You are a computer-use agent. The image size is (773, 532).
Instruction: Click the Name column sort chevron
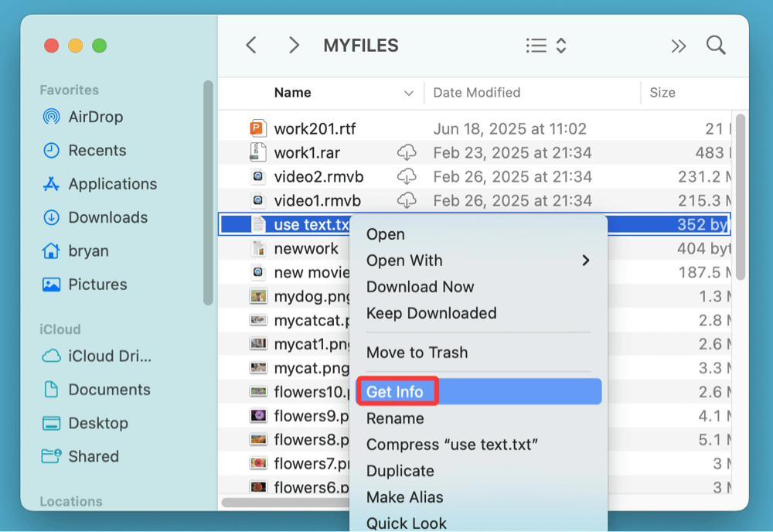point(407,92)
